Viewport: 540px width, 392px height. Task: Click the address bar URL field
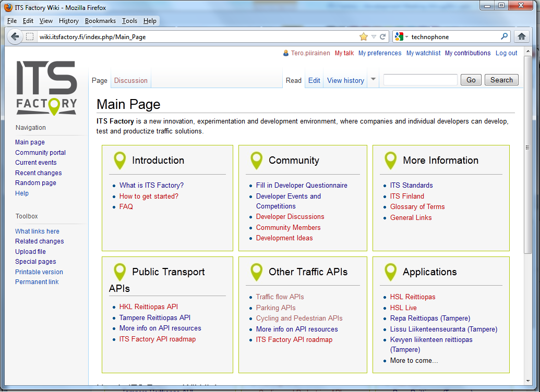point(196,37)
